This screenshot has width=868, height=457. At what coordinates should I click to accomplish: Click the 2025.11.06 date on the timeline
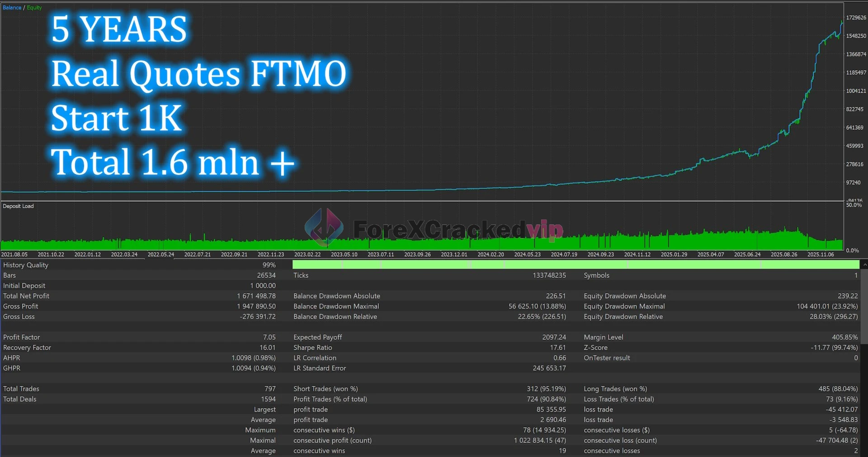click(820, 255)
